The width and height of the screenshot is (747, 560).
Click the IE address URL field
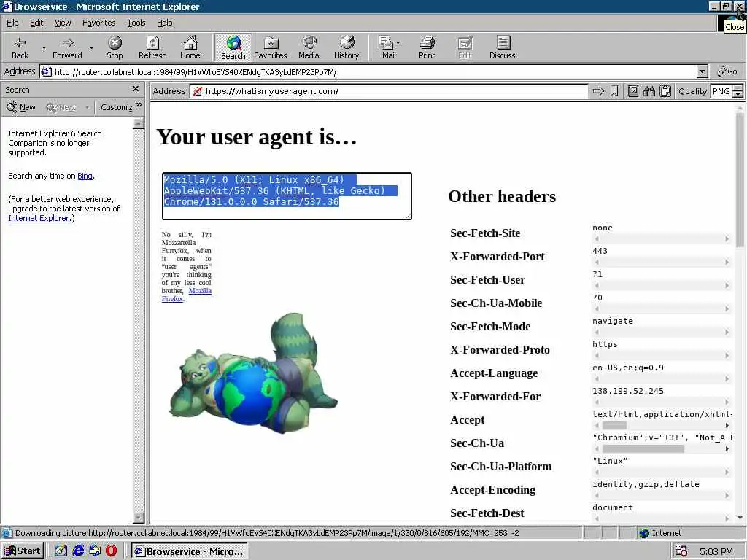(x=374, y=72)
